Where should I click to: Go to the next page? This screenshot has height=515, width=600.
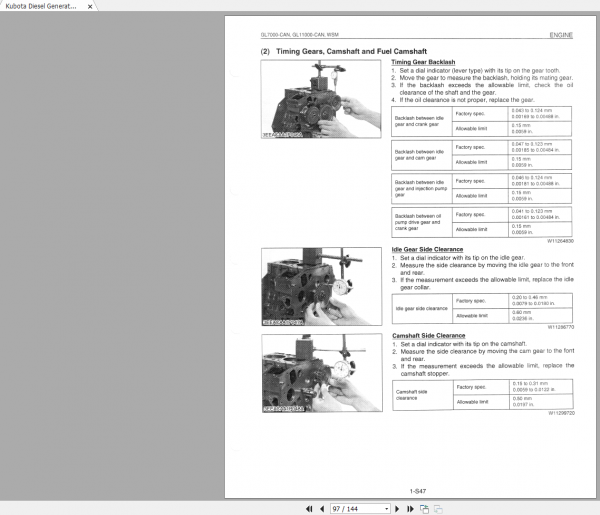point(397,509)
